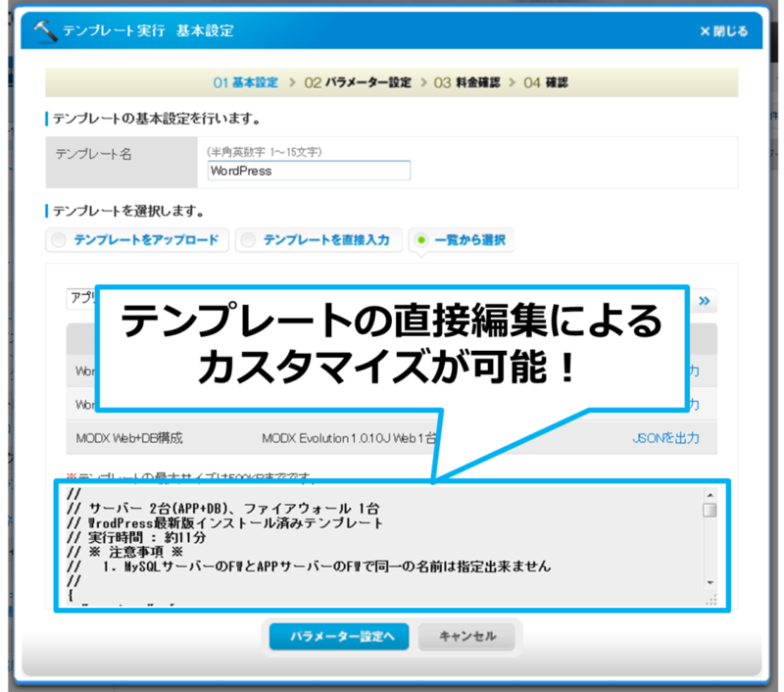This screenshot has height=692, width=784.
Task: Click the hammer icon in title bar
Action: pos(45,31)
